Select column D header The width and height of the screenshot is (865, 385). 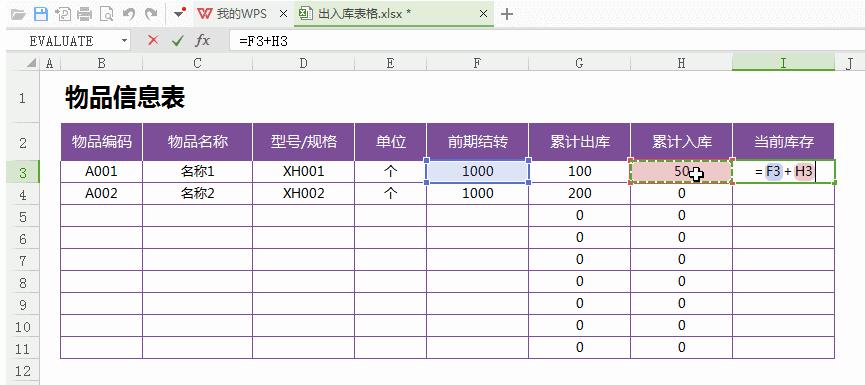(x=303, y=64)
